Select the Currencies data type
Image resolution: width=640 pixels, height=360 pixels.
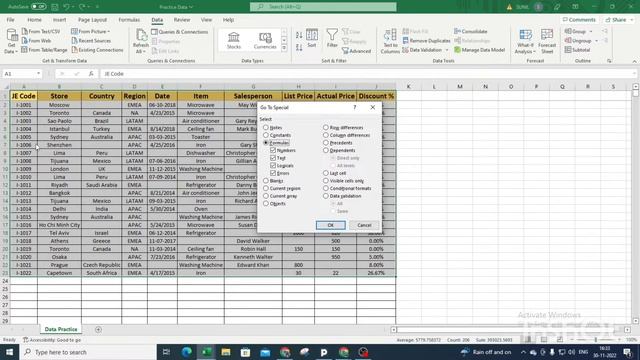[265, 40]
